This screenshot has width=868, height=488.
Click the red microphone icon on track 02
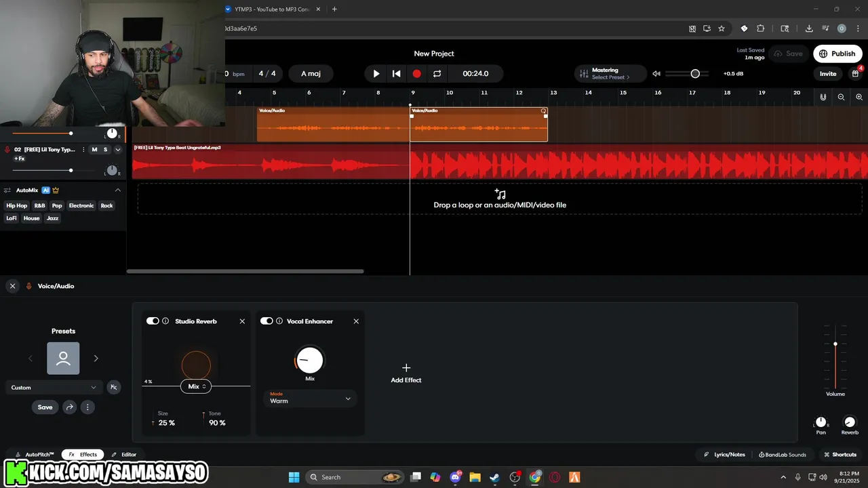tap(7, 149)
